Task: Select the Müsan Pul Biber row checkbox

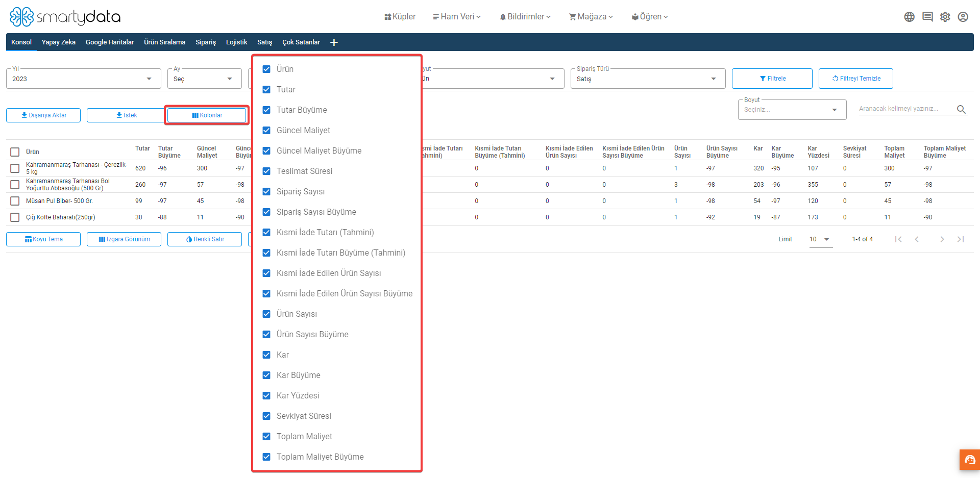Action: (x=15, y=201)
